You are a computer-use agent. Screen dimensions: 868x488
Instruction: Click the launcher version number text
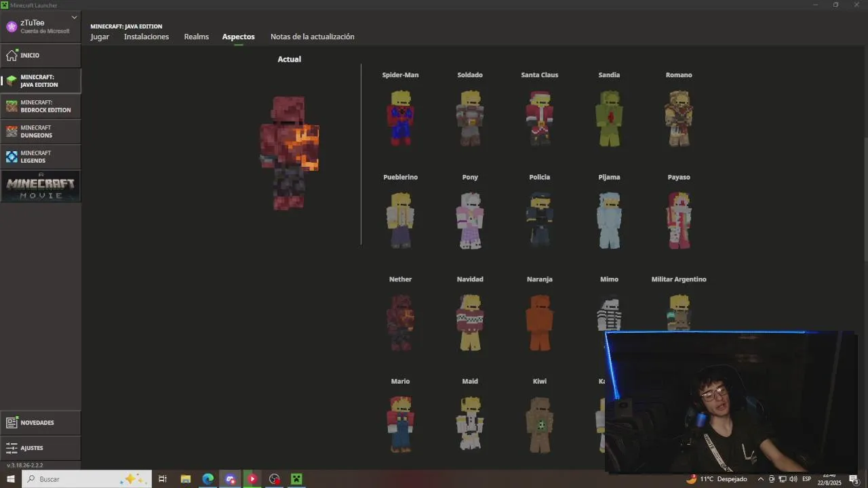coord(25,466)
